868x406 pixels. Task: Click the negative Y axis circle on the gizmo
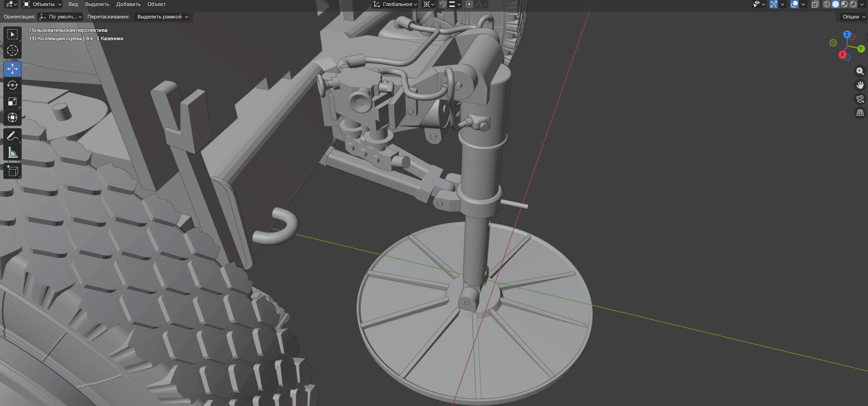(x=833, y=43)
